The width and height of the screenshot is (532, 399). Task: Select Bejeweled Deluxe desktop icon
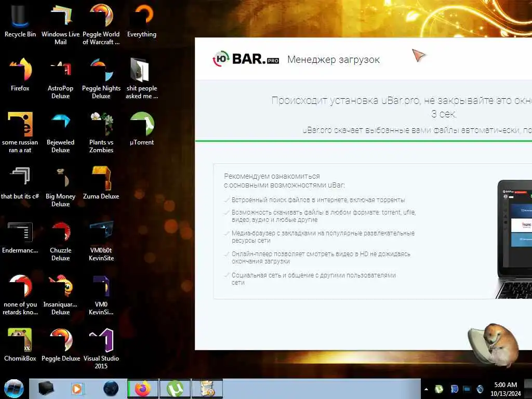point(60,132)
